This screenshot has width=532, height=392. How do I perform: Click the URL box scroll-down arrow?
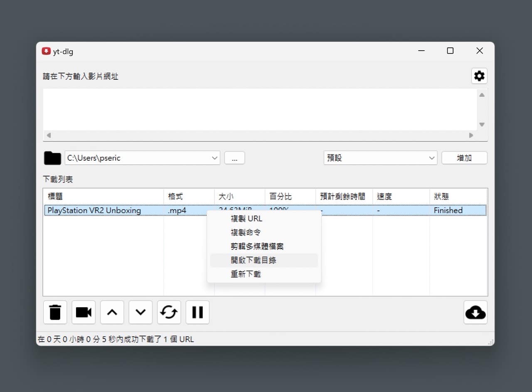482,125
